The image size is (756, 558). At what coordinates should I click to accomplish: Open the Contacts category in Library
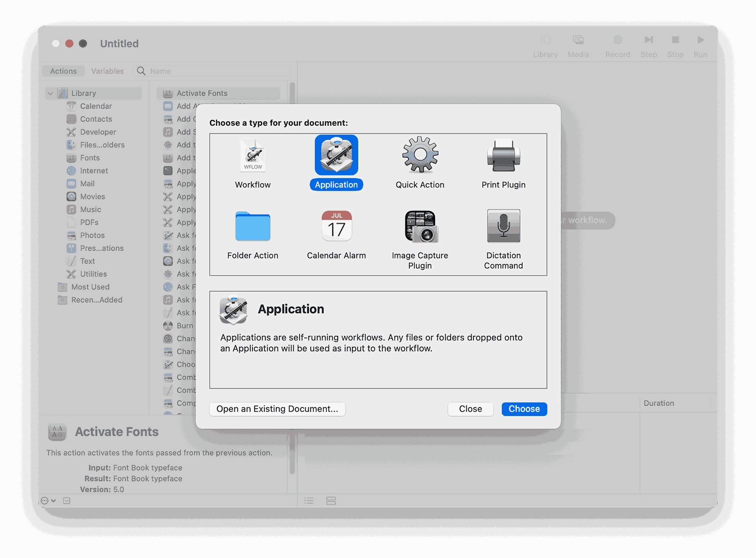point(96,119)
